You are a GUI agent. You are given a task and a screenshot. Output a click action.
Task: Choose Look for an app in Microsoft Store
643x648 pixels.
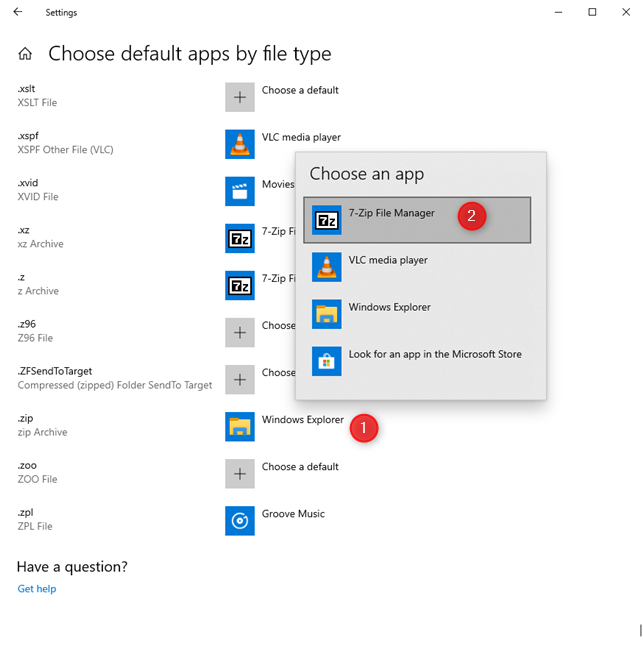pyautogui.click(x=417, y=362)
